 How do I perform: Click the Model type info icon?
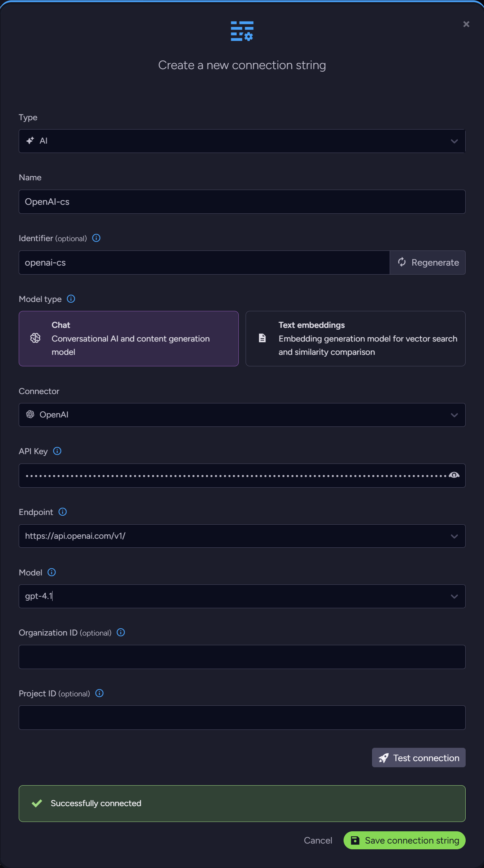(71, 299)
